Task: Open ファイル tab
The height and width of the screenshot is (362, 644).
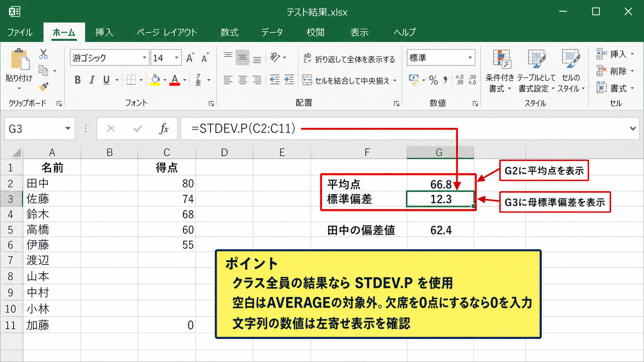Action: (x=20, y=32)
